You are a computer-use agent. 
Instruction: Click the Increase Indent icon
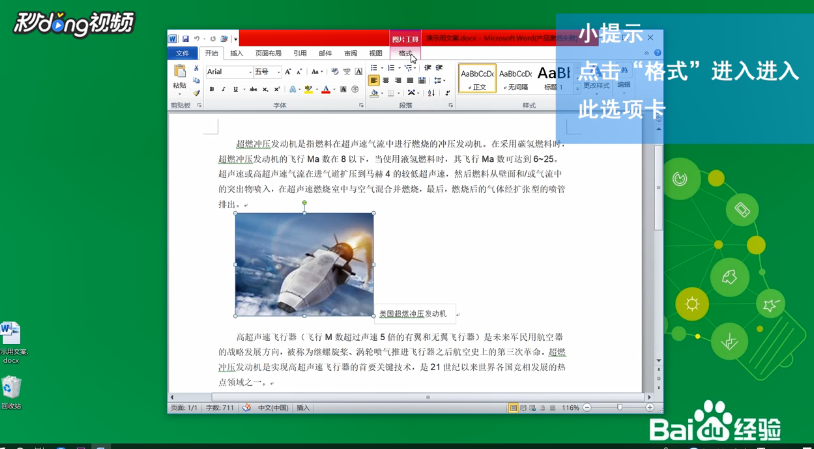[x=439, y=68]
